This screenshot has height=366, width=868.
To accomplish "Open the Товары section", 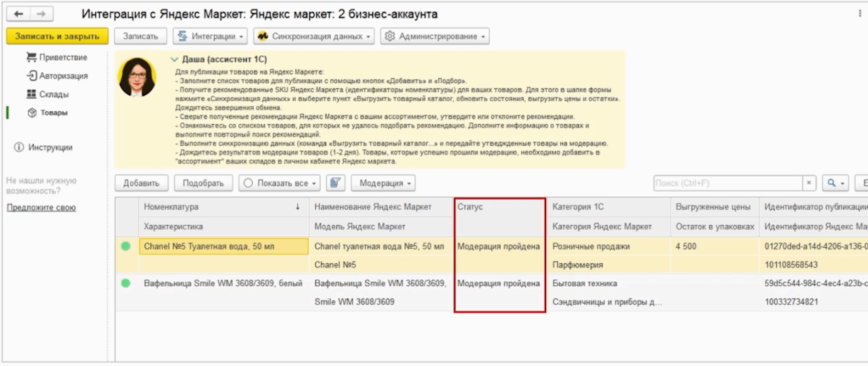I will click(x=54, y=113).
